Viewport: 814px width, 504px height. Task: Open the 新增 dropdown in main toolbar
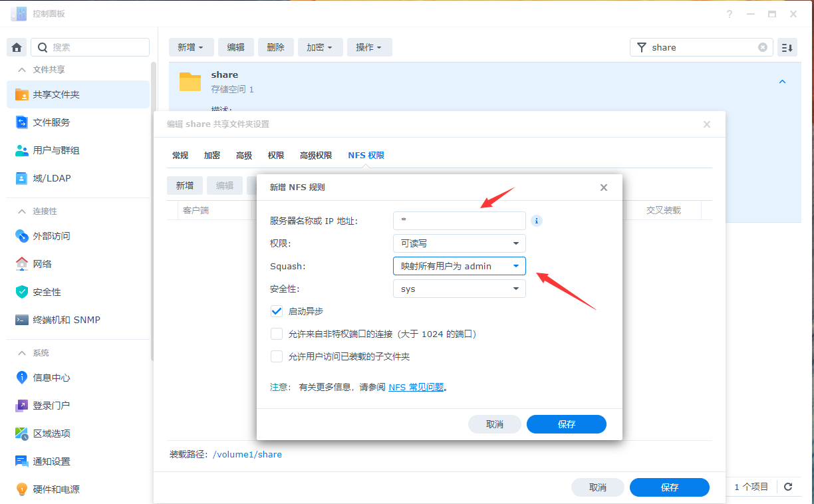point(191,47)
